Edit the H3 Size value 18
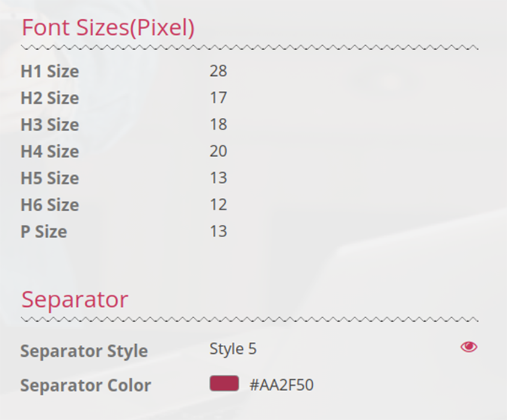The image size is (507, 420). (x=218, y=124)
